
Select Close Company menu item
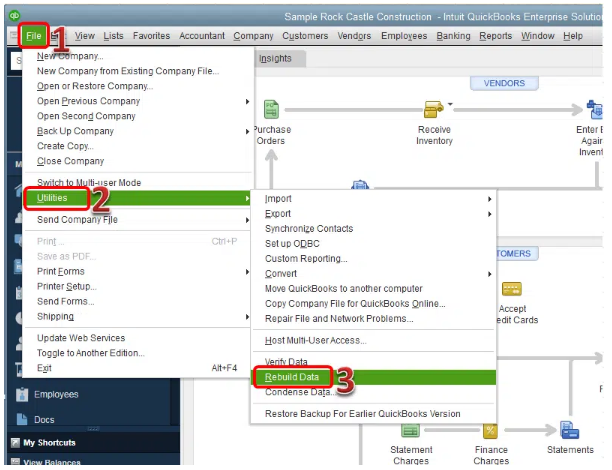coord(138,161)
